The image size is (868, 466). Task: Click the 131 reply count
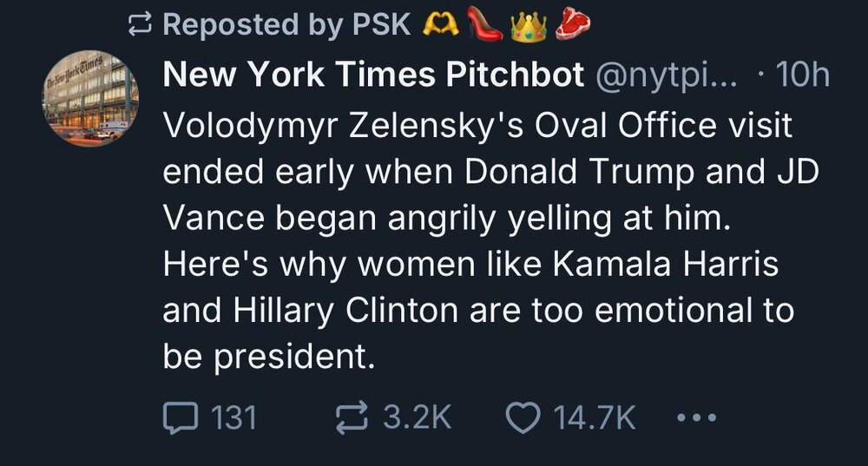point(234,419)
